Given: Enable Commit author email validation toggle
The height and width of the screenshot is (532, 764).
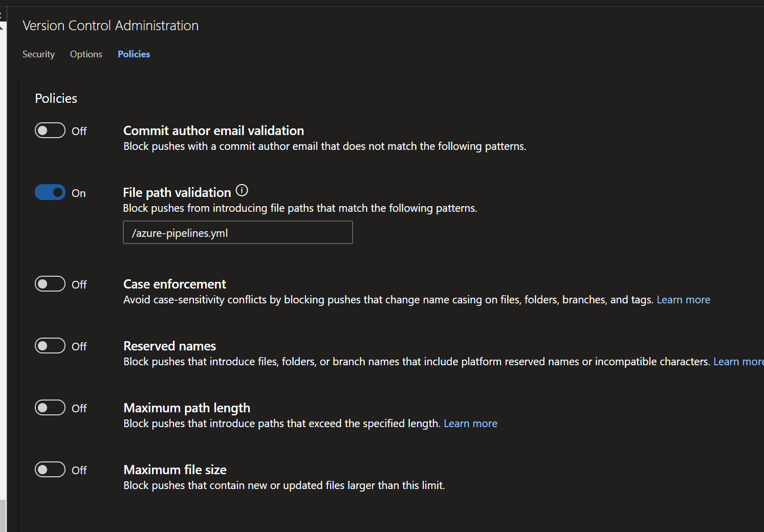Looking at the screenshot, I should [x=50, y=130].
